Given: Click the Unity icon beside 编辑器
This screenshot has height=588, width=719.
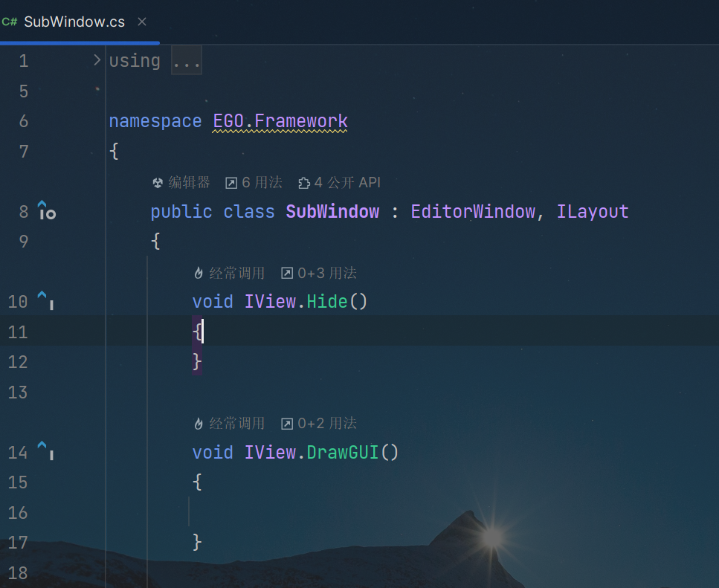Looking at the screenshot, I should (158, 184).
